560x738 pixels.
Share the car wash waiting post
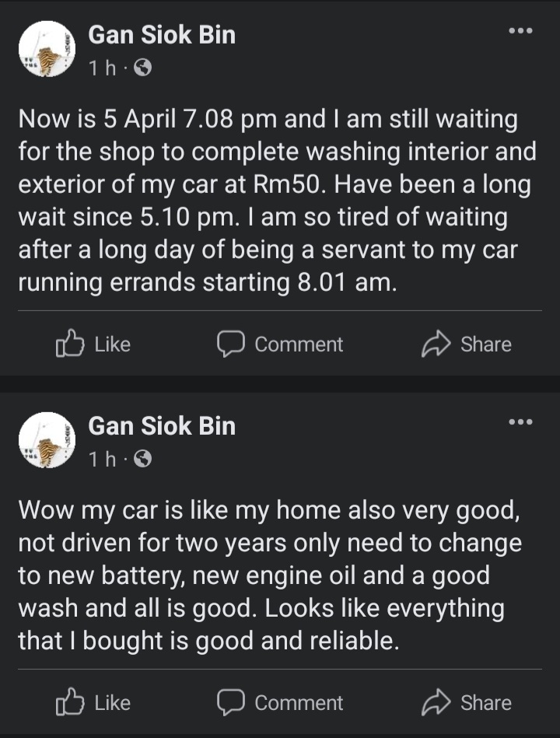(x=467, y=345)
